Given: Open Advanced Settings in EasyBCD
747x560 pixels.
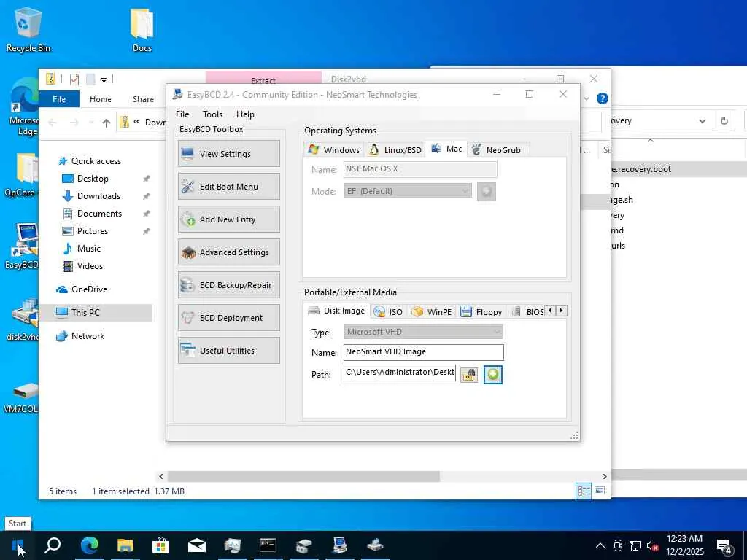Looking at the screenshot, I should click(x=228, y=252).
